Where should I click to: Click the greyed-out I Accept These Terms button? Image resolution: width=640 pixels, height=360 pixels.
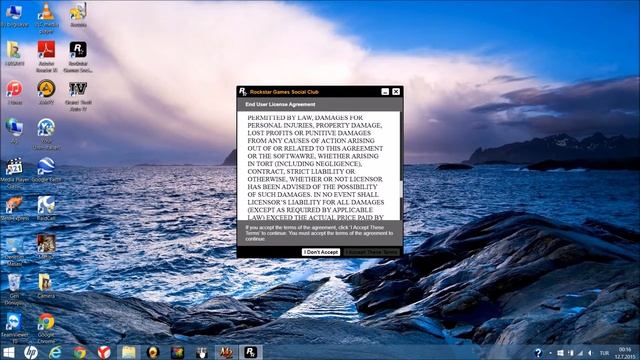[372, 252]
